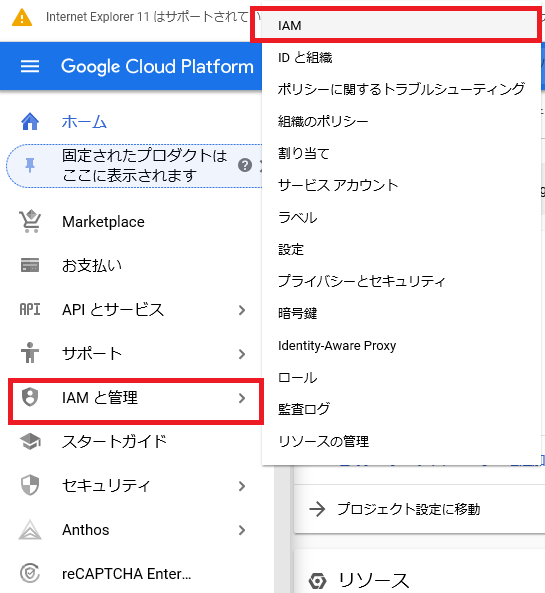
Task: Open お支払い billing page
Action: pyautogui.click(x=92, y=265)
